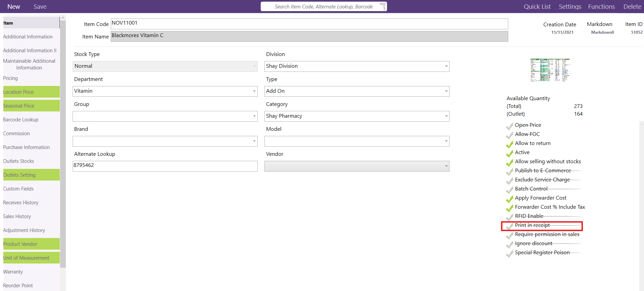Toggle the Active checkmark off

[510, 153]
